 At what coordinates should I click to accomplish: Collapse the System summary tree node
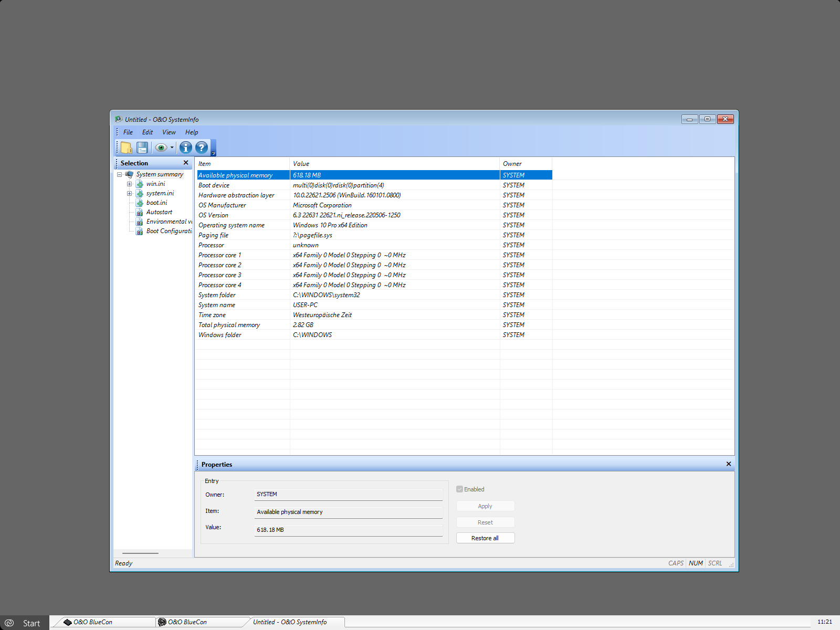point(120,174)
